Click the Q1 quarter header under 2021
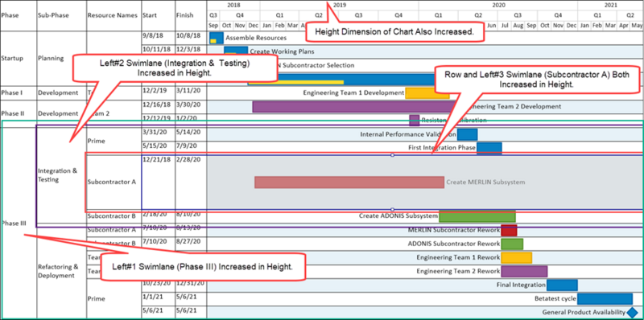This screenshot has height=320, width=644. (x=597, y=15)
